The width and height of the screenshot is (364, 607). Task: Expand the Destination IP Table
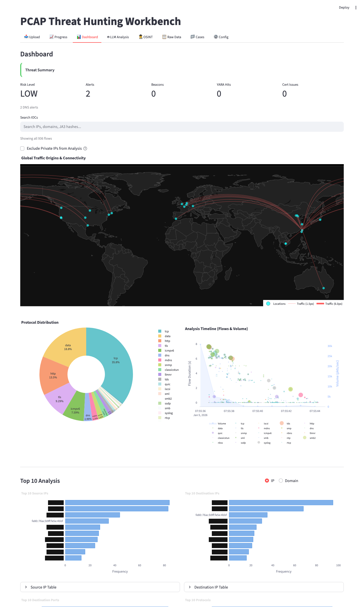(264, 587)
